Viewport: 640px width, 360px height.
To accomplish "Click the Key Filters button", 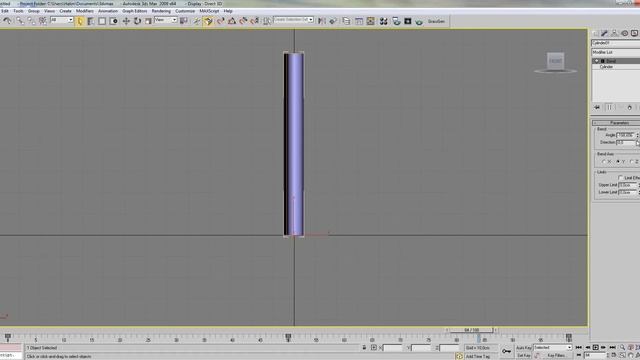I will pos(556,356).
